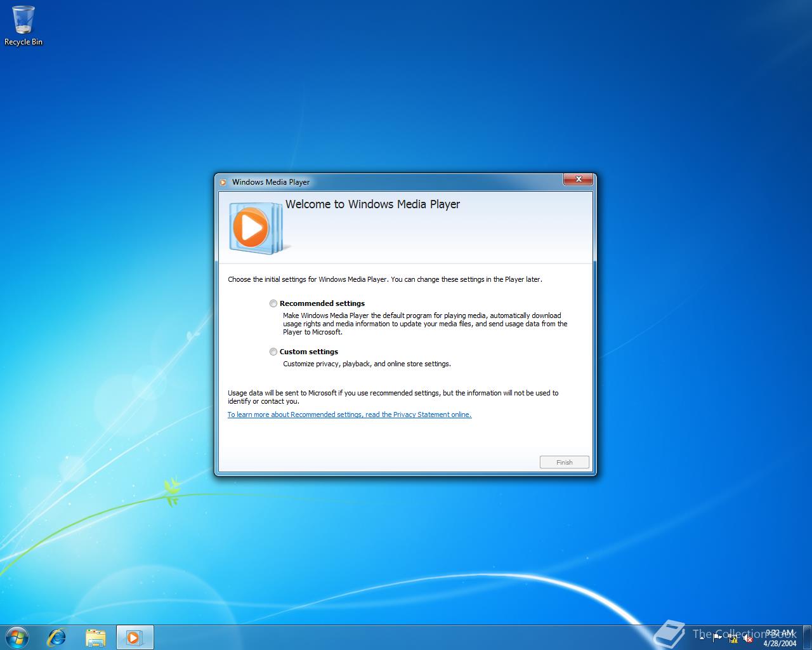Click the 'Customize privacy, playback' description text
Image resolution: width=812 pixels, height=650 pixels.
tap(367, 364)
